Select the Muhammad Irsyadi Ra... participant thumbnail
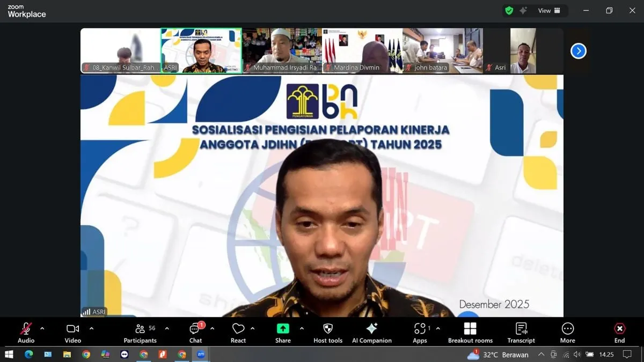 [282, 50]
